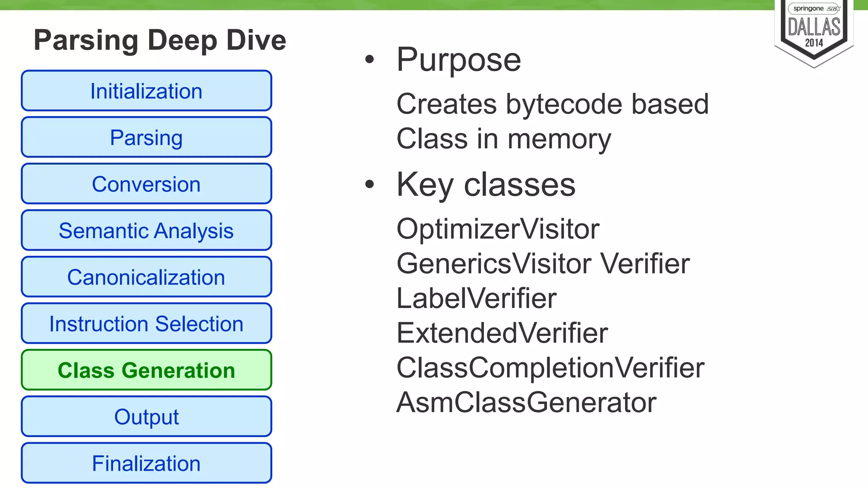Click the Creates bytecode based description text
868x488 pixels.
[x=552, y=104]
